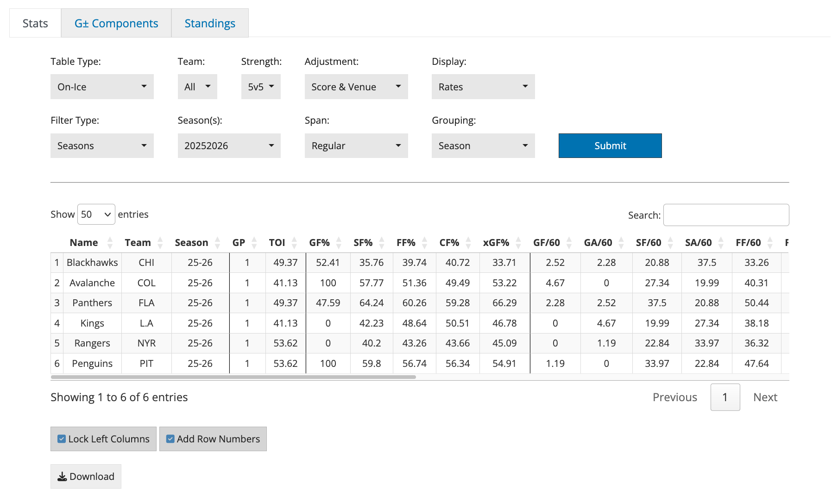This screenshot has width=838, height=504.
Task: Change Show entries count dropdown
Action: click(x=96, y=214)
